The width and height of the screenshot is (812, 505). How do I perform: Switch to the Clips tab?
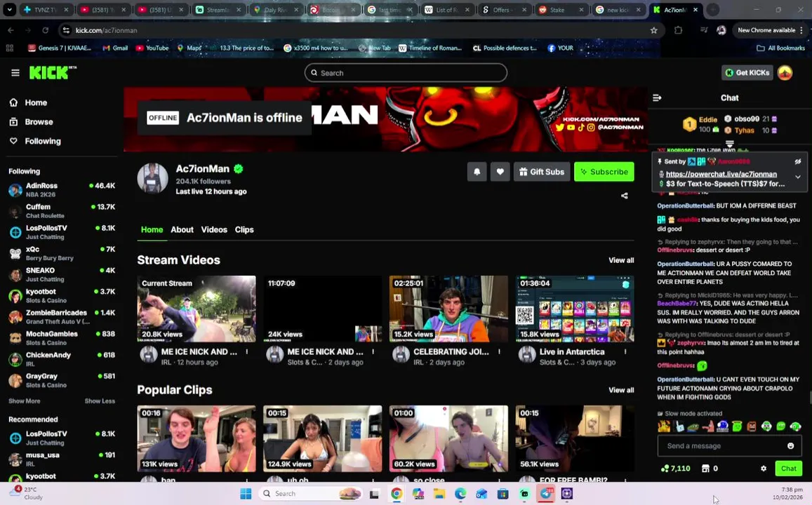pyautogui.click(x=244, y=230)
